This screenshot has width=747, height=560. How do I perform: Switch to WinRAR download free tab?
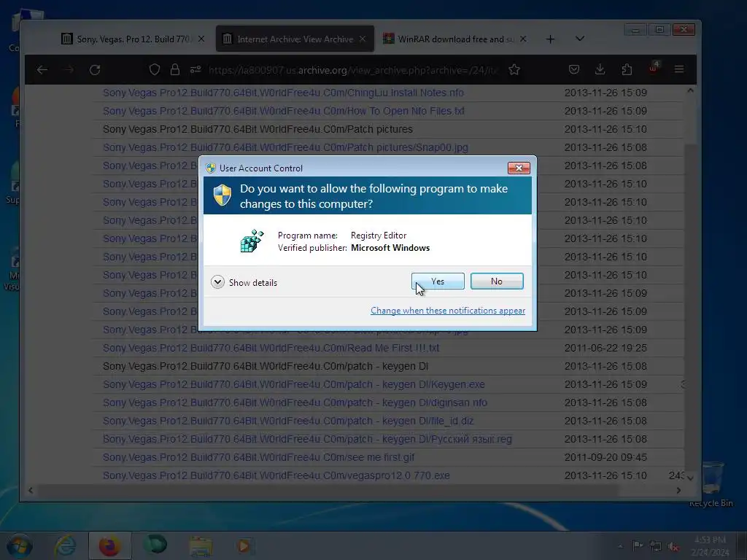tap(455, 39)
